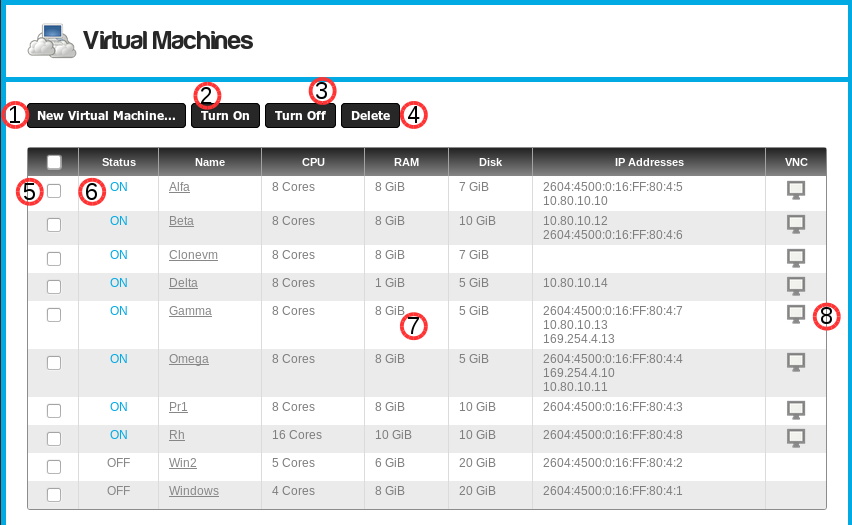
Task: Click the OFF status of Windows
Action: (x=118, y=491)
